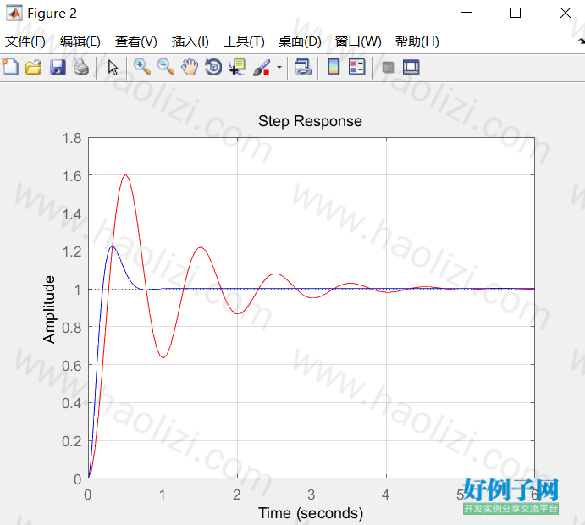
Task: Click the red curve's highest peak
Action: pos(125,175)
